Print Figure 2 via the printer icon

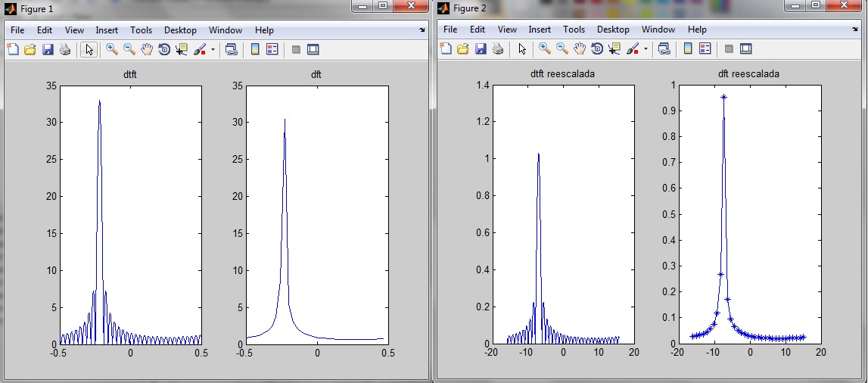click(x=498, y=49)
